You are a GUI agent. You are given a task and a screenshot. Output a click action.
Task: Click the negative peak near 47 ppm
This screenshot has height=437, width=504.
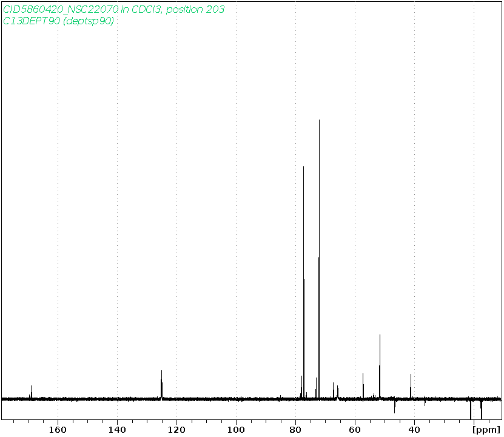click(x=395, y=406)
